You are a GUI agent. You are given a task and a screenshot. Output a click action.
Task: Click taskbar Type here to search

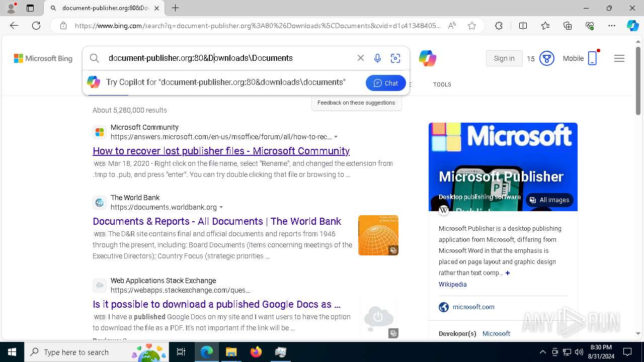tap(97, 352)
